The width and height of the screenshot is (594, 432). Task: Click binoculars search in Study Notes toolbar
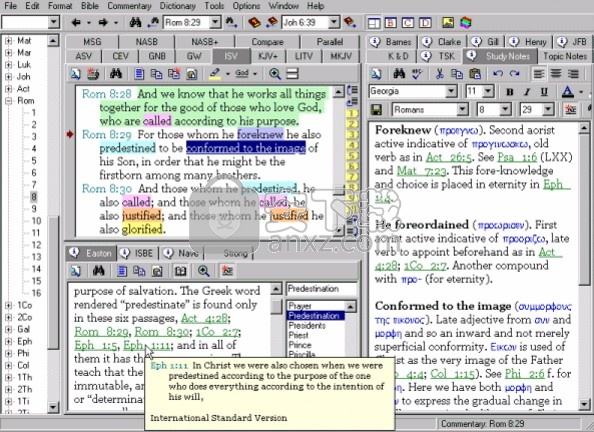(x=399, y=74)
